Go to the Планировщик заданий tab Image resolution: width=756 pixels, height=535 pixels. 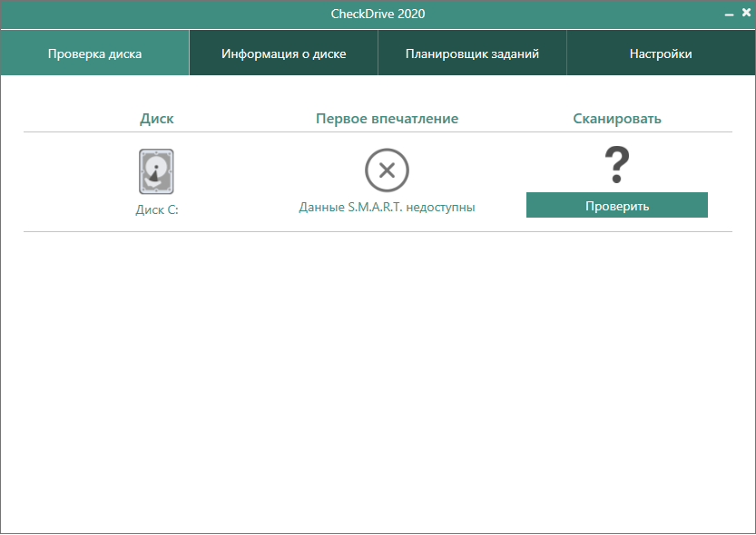[472, 53]
